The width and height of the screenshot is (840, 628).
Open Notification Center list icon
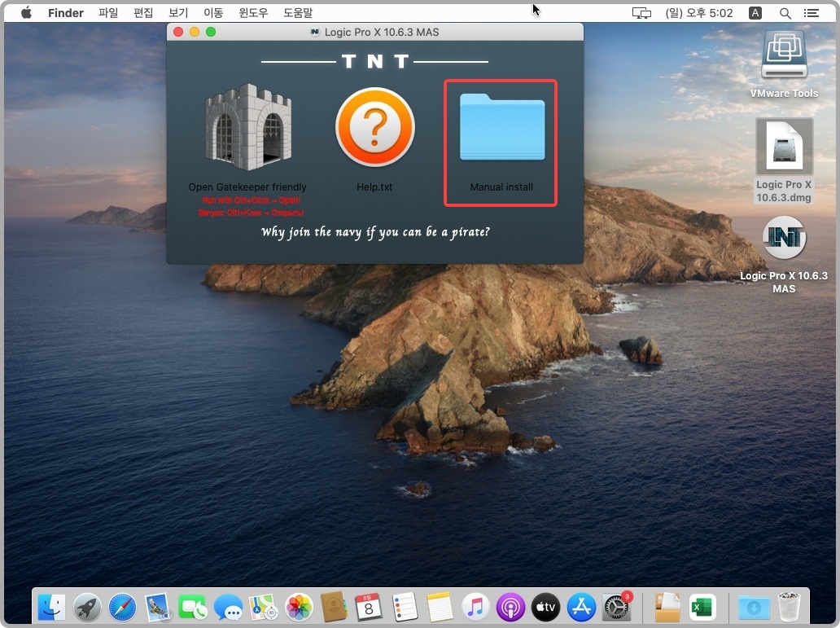pyautogui.click(x=811, y=13)
